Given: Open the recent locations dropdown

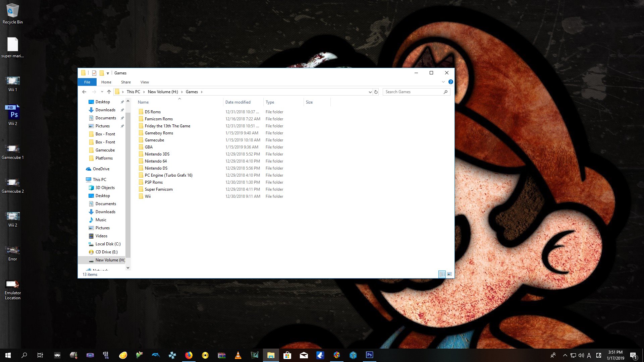Looking at the screenshot, I should (x=102, y=92).
